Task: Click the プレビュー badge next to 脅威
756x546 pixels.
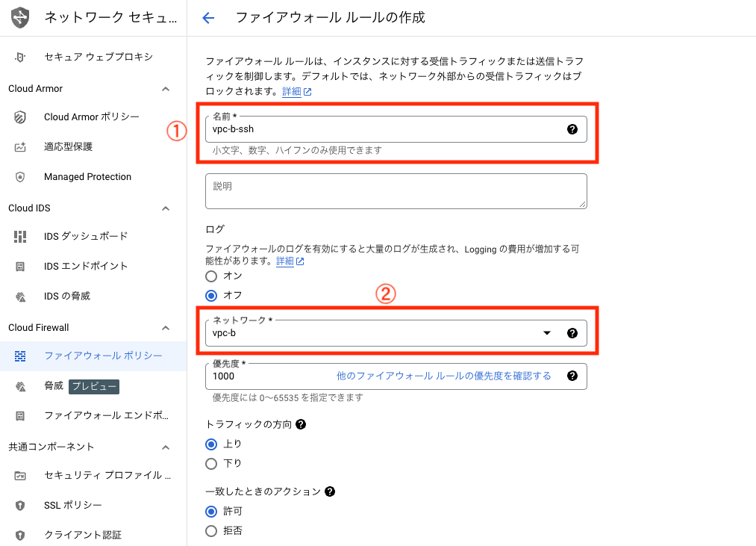Action: pos(94,387)
